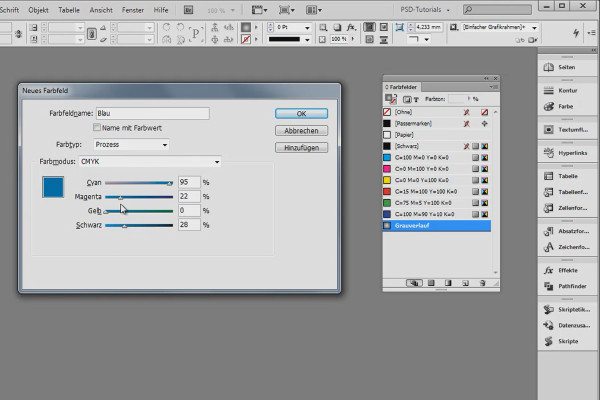Open the Skriptetikett panel
Screen dimensions: 600x400
tap(566, 310)
